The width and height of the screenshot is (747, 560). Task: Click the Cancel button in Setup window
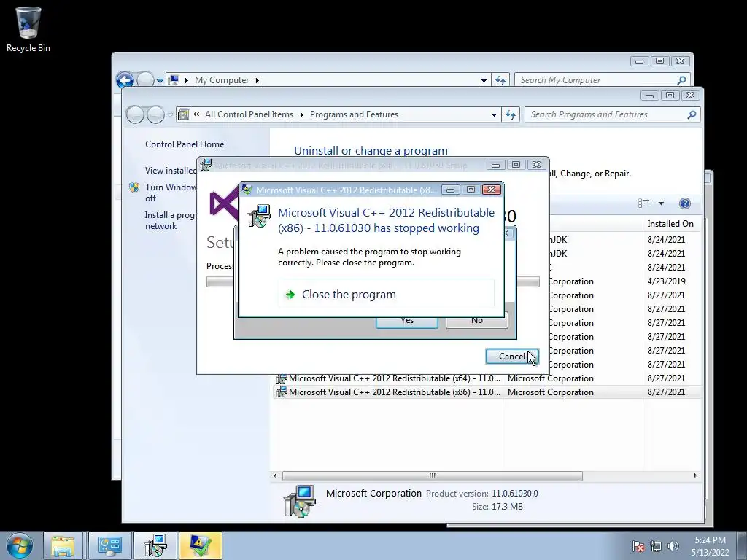coord(511,356)
